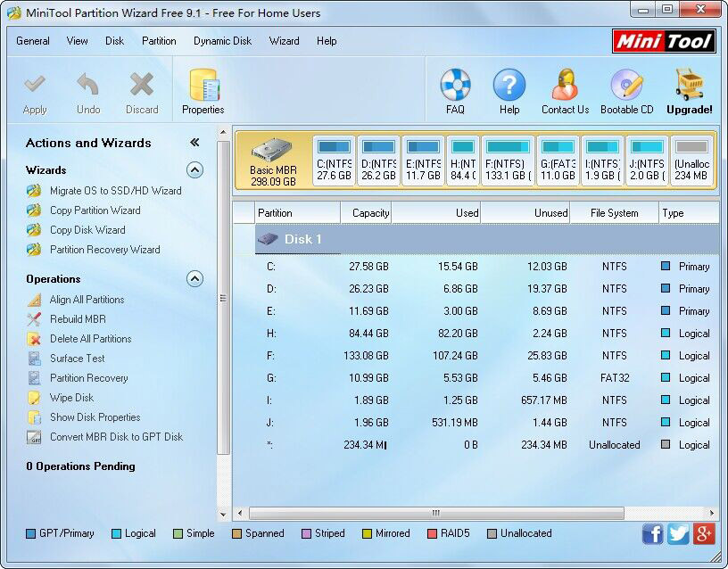Select Convert MBR Disk to GPT Disk

(109, 437)
